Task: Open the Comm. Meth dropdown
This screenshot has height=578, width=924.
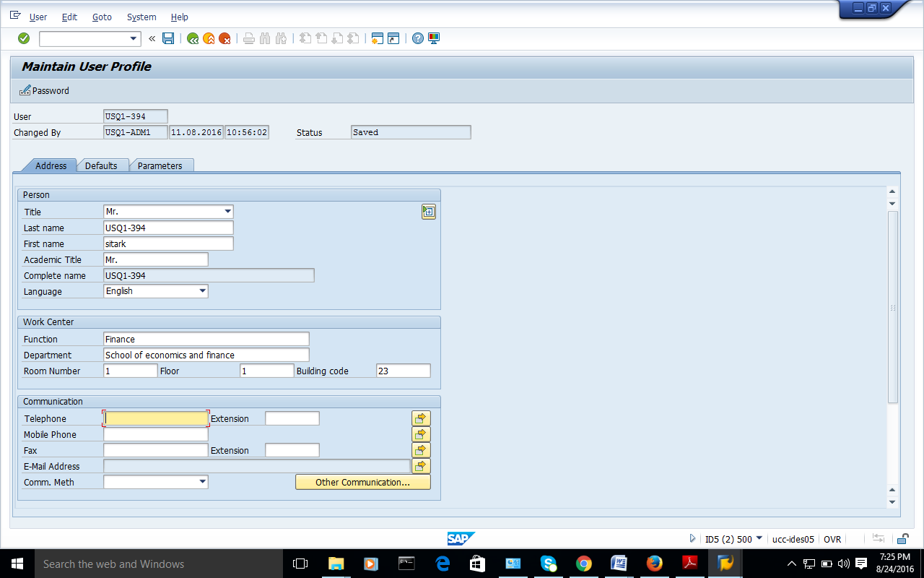Action: (x=202, y=482)
